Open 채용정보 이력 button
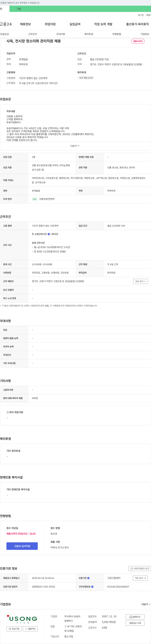The width and height of the screenshot is (151, 644). point(135,623)
